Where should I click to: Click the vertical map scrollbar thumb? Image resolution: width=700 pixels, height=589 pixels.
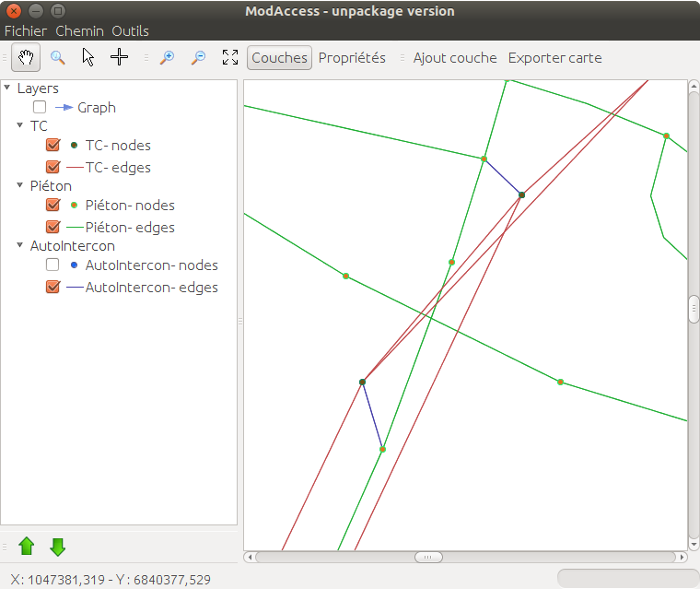tap(694, 309)
